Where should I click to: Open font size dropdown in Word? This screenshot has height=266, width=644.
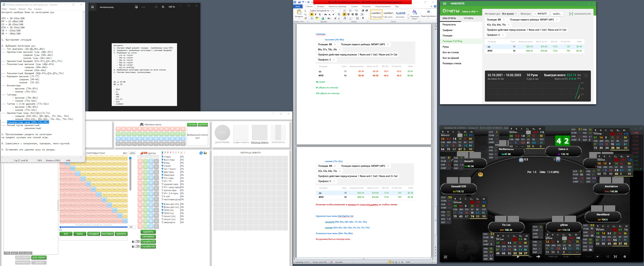tap(340, 11)
